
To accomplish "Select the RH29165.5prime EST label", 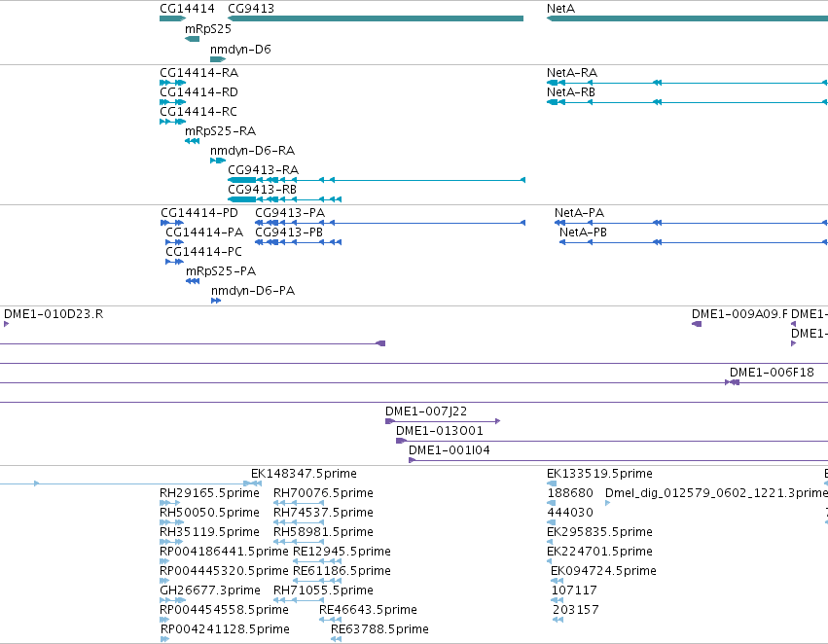I will (x=209, y=493).
